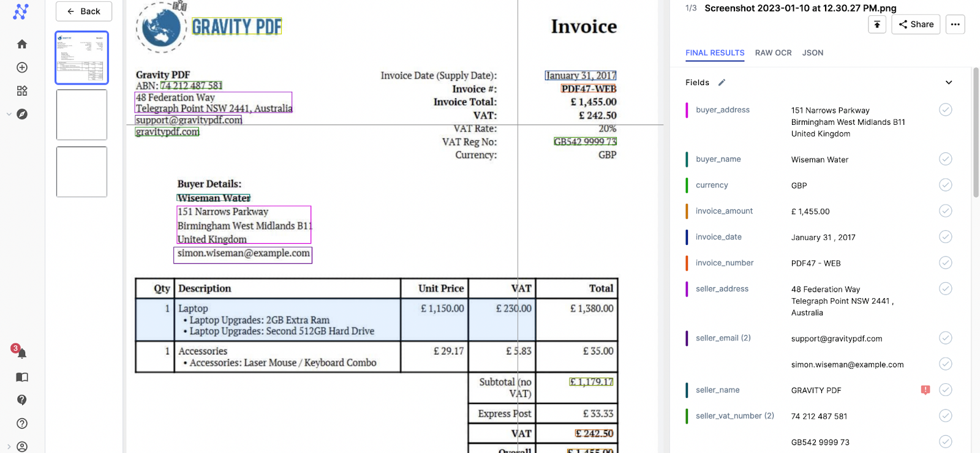Viewport: 980px width, 453px height.
Task: Approve the GB542 9999 73 check circle
Action: point(946,441)
